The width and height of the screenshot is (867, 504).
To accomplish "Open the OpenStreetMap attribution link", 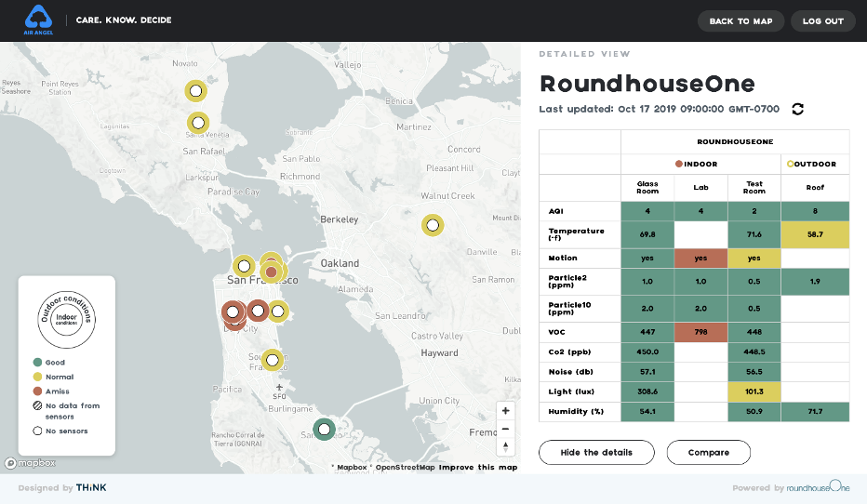I will pyautogui.click(x=405, y=467).
